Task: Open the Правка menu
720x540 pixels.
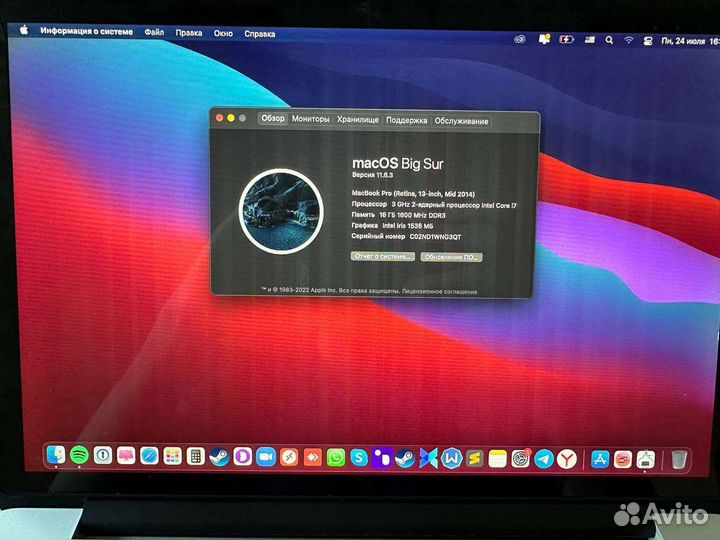Action: 189,33
